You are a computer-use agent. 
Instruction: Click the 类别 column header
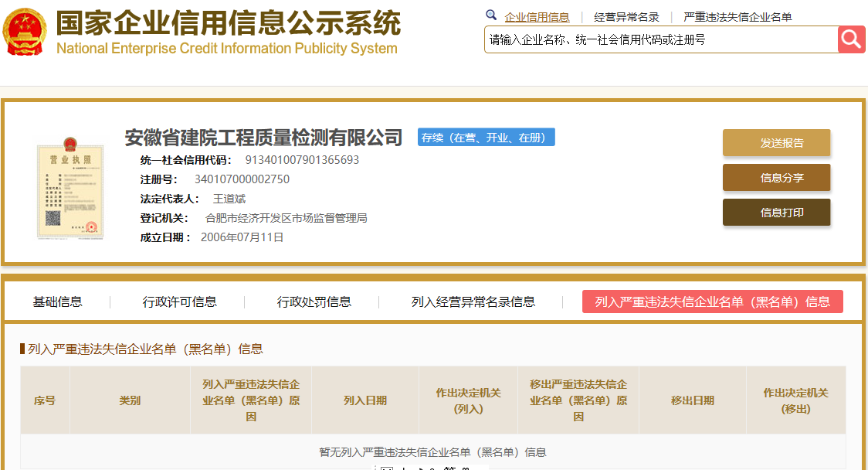[x=130, y=400]
